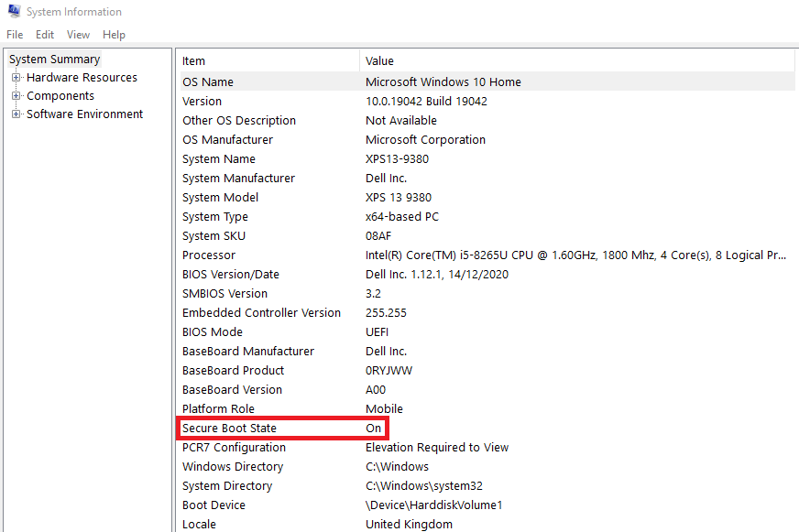Select BaseBoard Version label

coord(233,390)
